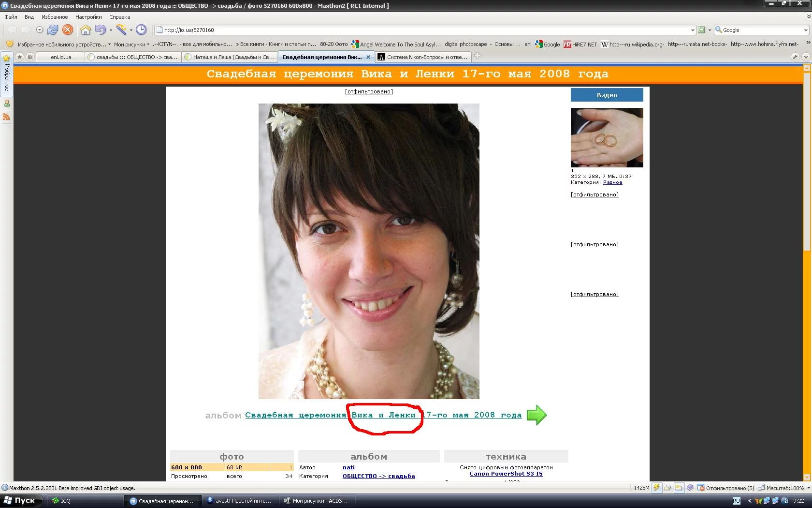812x508 pixels.
Task: Expand the magic wand dropdown arrow
Action: point(131,30)
